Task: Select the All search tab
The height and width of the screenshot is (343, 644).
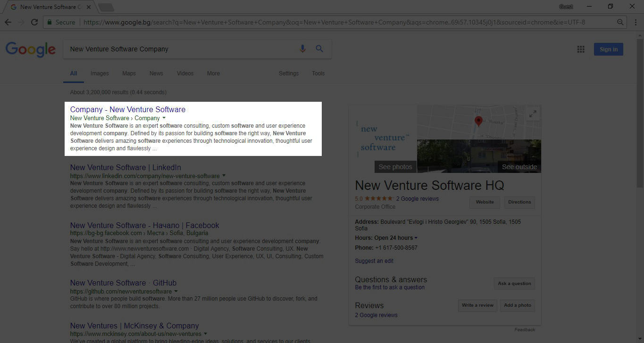Action: point(74,73)
